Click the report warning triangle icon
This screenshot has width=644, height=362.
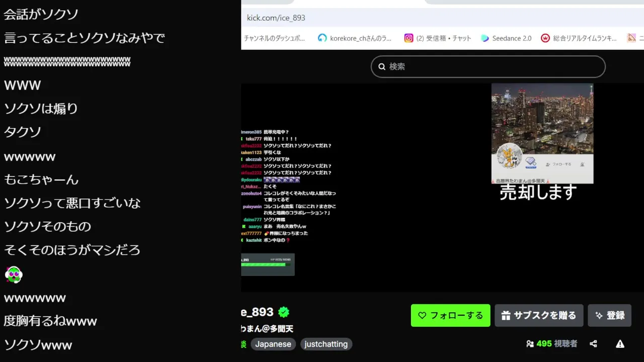(620, 344)
